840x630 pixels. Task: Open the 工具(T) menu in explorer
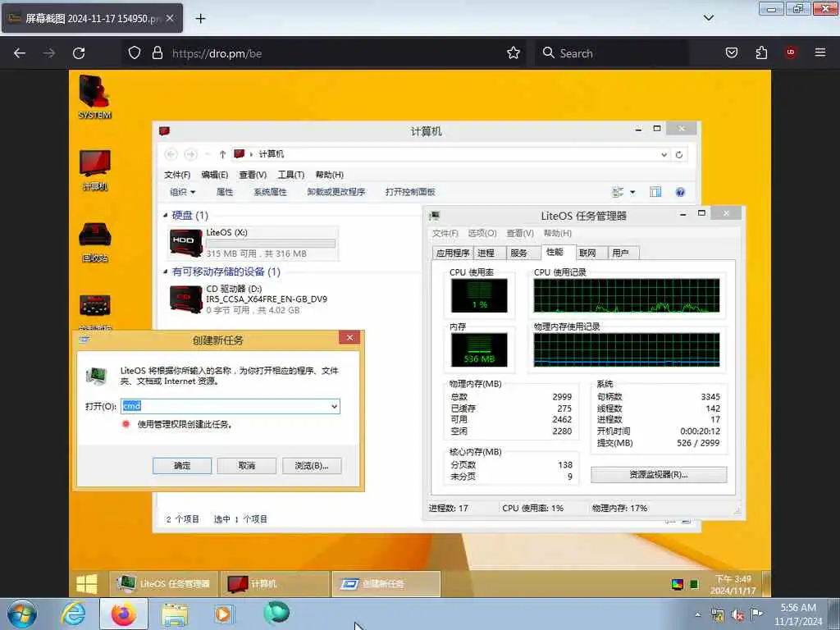(290, 175)
